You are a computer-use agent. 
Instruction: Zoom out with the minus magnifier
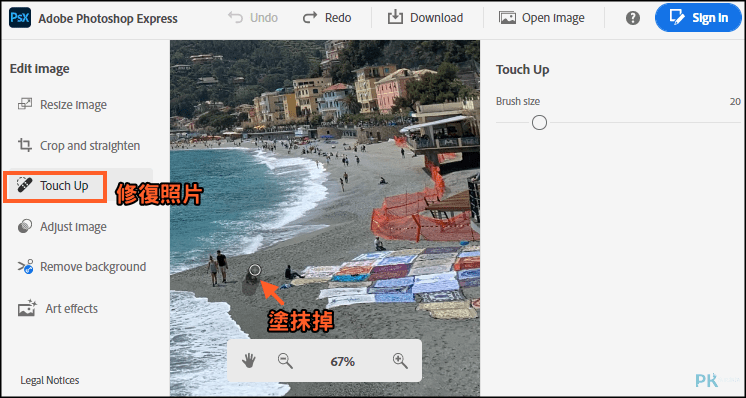285,361
